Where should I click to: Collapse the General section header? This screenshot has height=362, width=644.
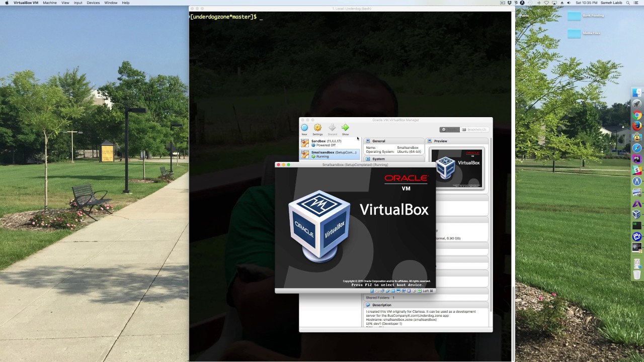coord(393,141)
